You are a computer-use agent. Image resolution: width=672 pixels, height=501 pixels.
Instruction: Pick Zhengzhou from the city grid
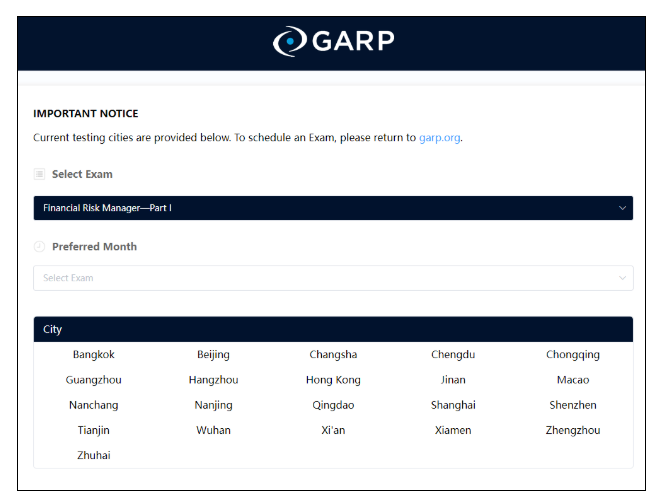click(573, 430)
